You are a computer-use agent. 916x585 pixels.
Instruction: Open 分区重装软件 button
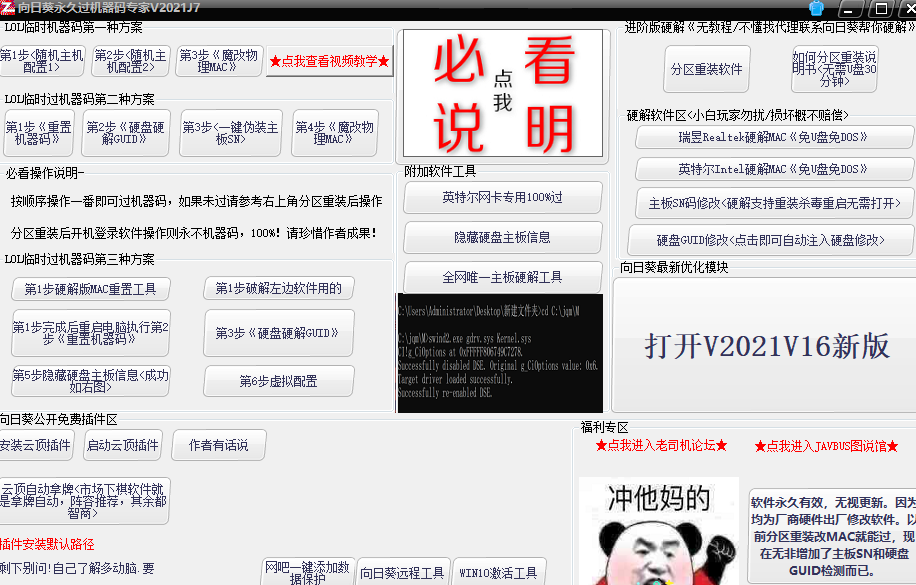point(706,69)
